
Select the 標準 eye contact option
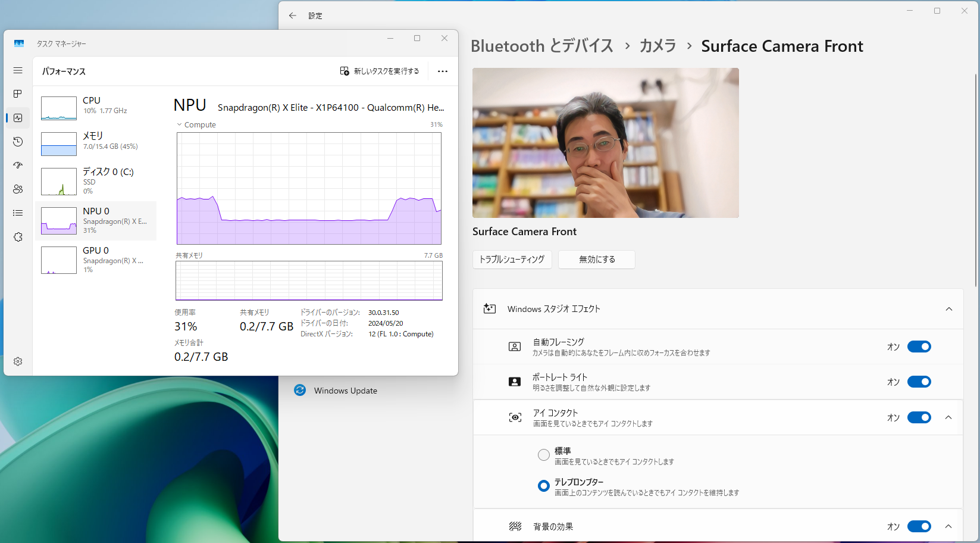tap(543, 454)
